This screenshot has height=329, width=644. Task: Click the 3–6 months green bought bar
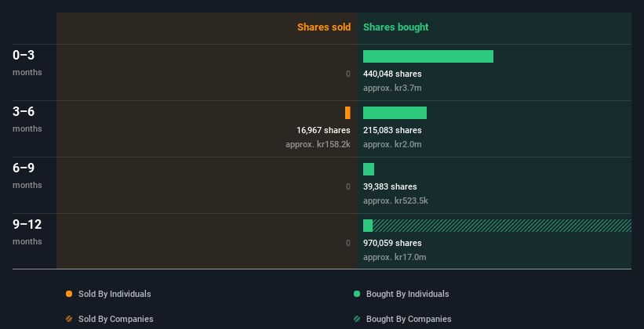pos(395,113)
